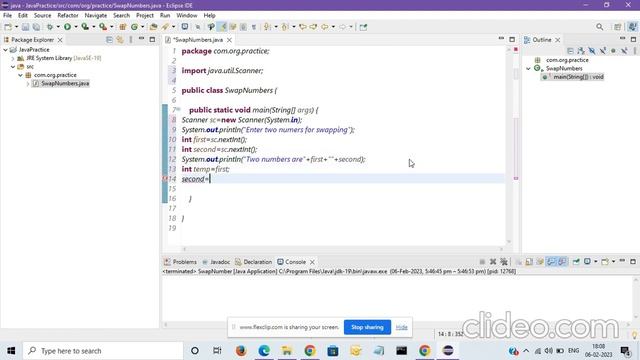Open the New file dropdown arrow
This screenshot has width=640, height=360.
(16, 27)
